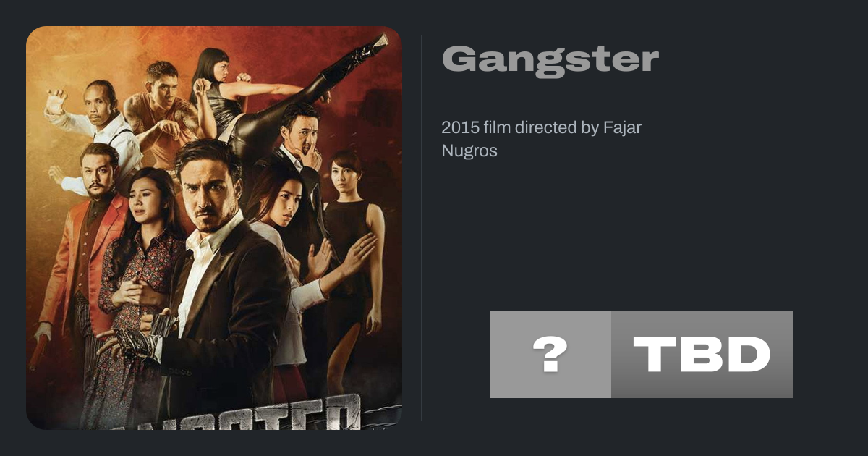The height and width of the screenshot is (456, 868).
Task: Click the TBD rating box
Action: [x=702, y=355]
